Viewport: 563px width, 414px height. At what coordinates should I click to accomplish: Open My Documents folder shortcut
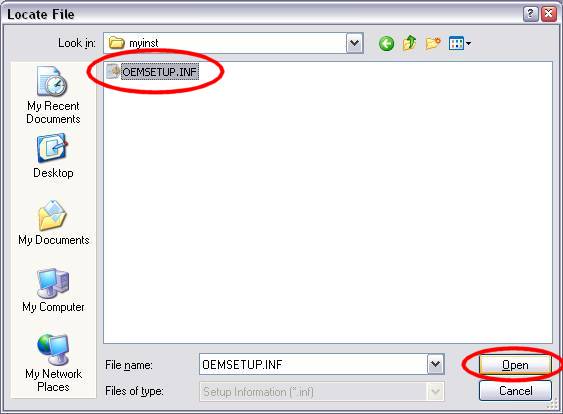(x=53, y=223)
